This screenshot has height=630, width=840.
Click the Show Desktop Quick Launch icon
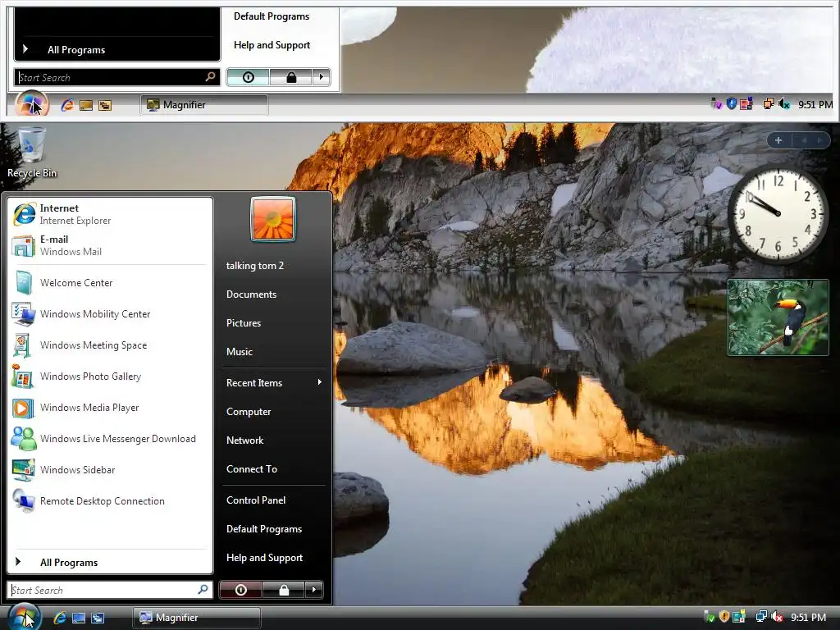pos(79,618)
